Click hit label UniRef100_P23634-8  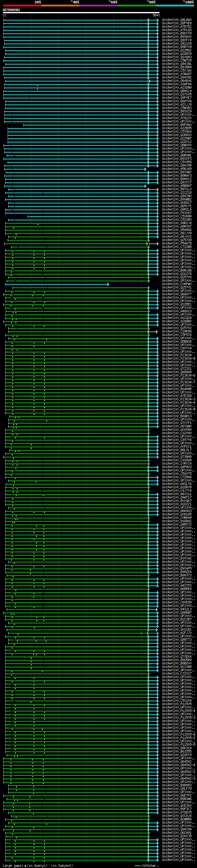click(179, 358)
